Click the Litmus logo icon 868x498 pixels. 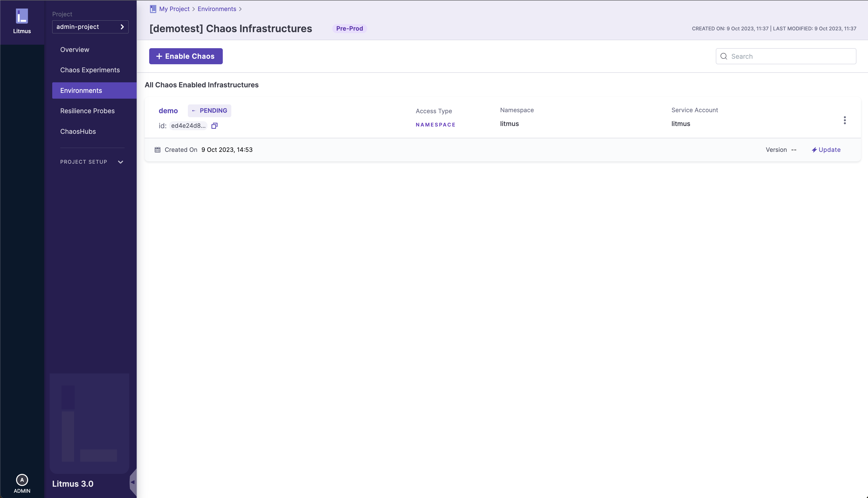(22, 16)
